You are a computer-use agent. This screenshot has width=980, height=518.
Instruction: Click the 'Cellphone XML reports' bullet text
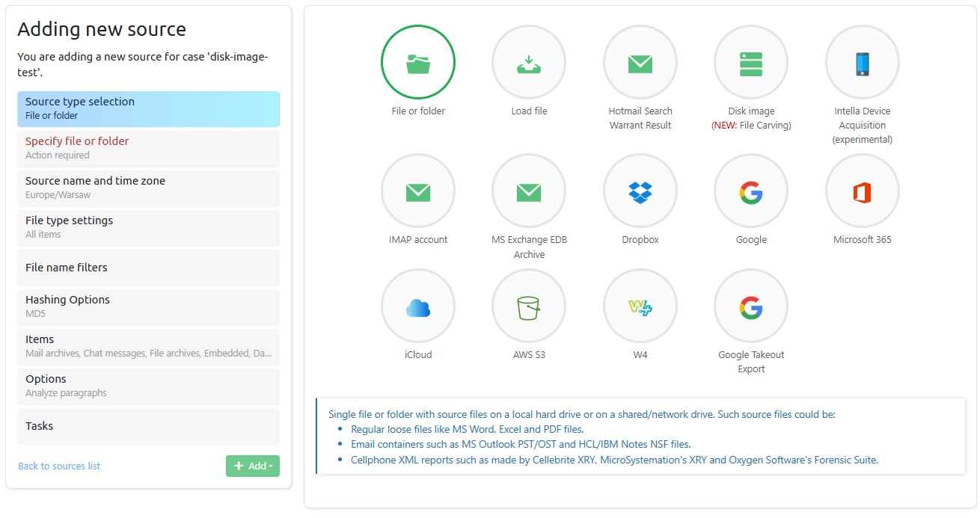coord(614,460)
